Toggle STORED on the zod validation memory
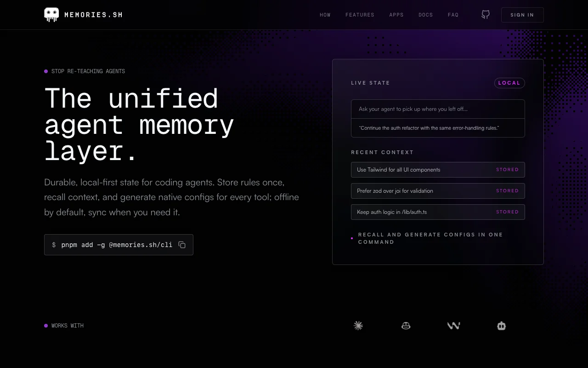 click(507, 190)
